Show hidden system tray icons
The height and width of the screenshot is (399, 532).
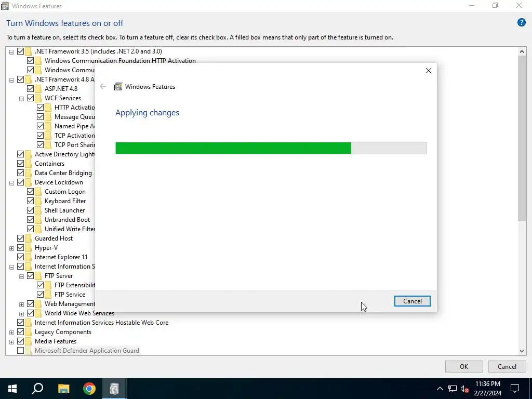(x=440, y=389)
